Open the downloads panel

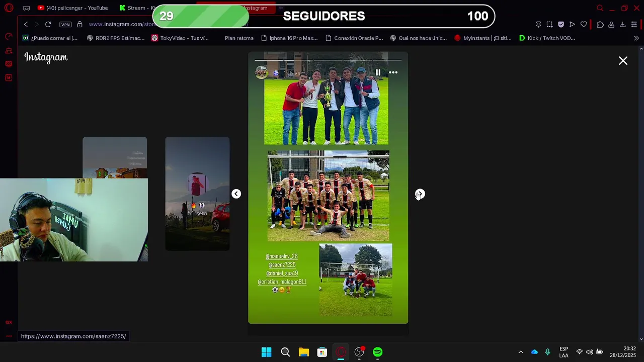click(623, 24)
